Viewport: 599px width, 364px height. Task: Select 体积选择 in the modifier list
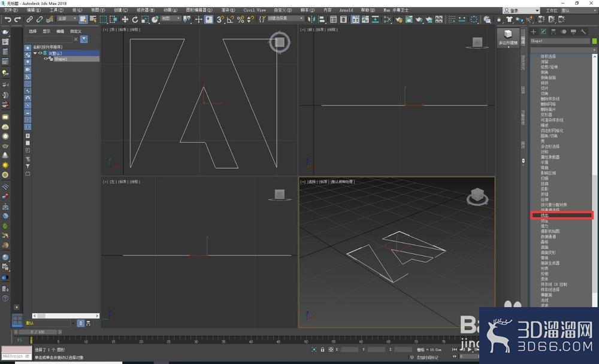[x=548, y=56]
